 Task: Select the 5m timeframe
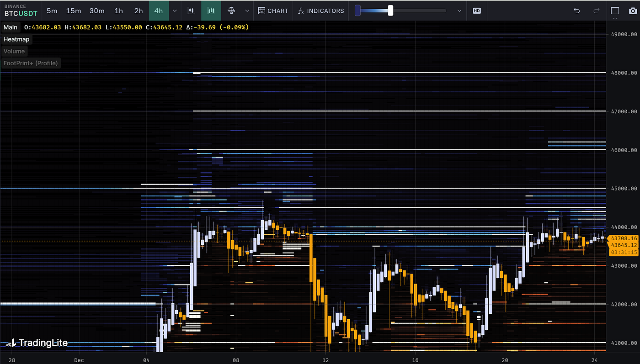tap(52, 11)
